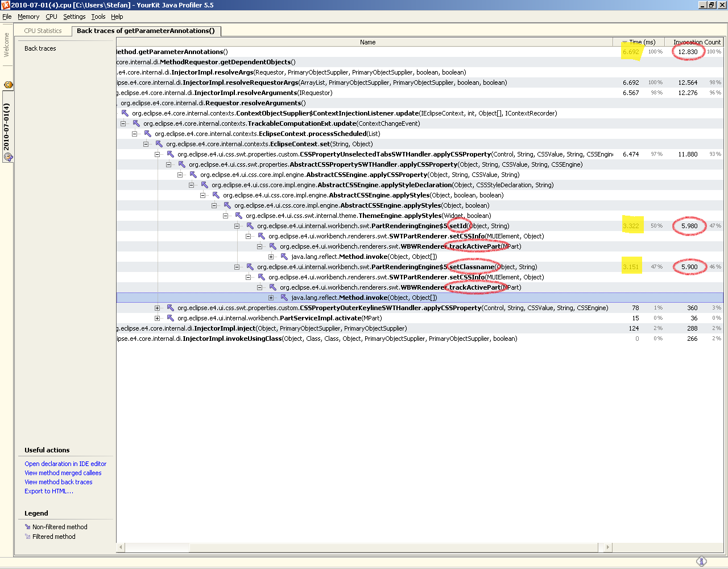Select the InjectorImpl.resolveRequestorArgs row
The width and height of the screenshot is (728, 569).
[420, 83]
